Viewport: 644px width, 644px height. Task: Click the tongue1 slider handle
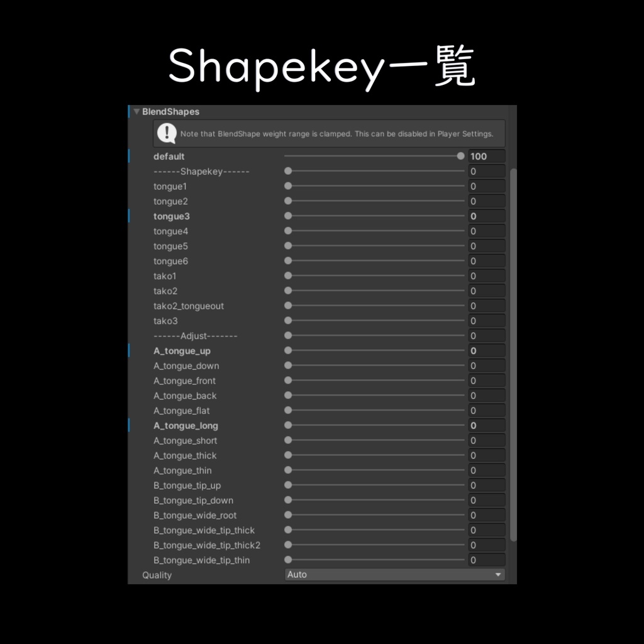(x=288, y=186)
